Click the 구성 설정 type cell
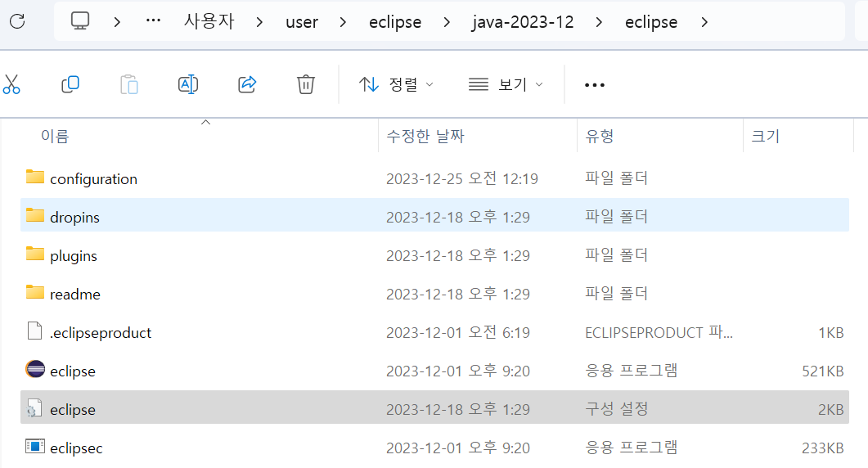This screenshot has height=468, width=868. (x=617, y=409)
